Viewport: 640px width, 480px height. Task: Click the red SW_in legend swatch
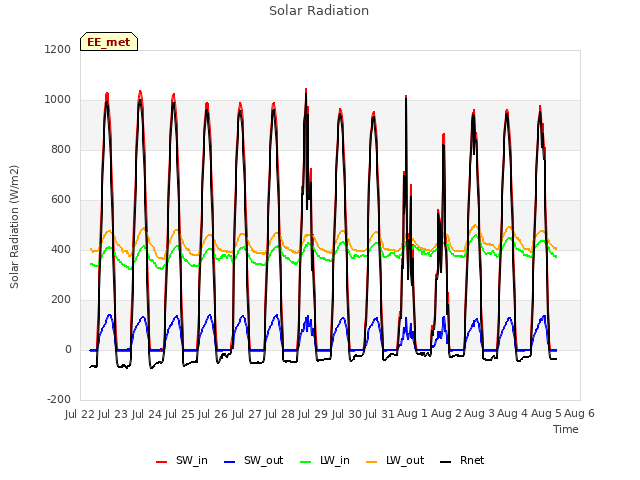[162, 462]
